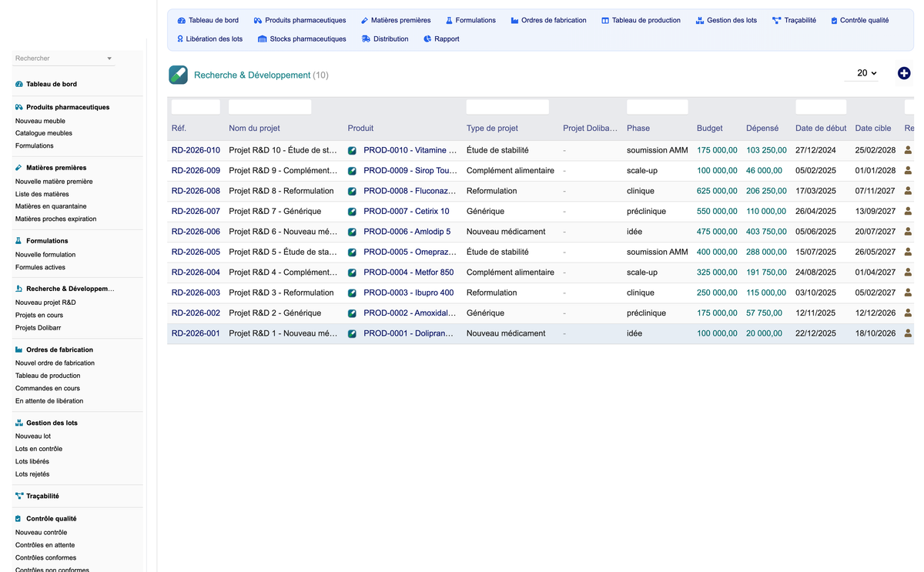Click sidebar link Nouveau projet R&D
The image size is (924, 572).
tap(45, 303)
